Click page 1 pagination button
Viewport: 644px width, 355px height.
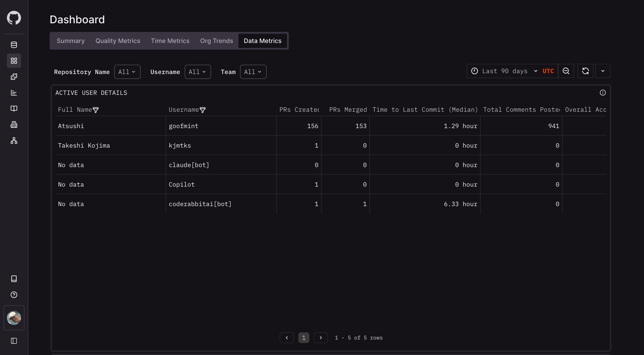[x=303, y=338]
